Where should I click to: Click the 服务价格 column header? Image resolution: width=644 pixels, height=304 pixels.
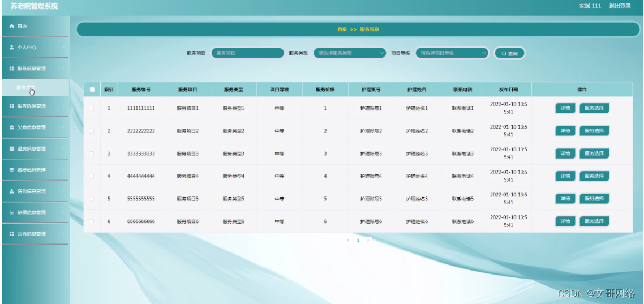click(x=325, y=89)
